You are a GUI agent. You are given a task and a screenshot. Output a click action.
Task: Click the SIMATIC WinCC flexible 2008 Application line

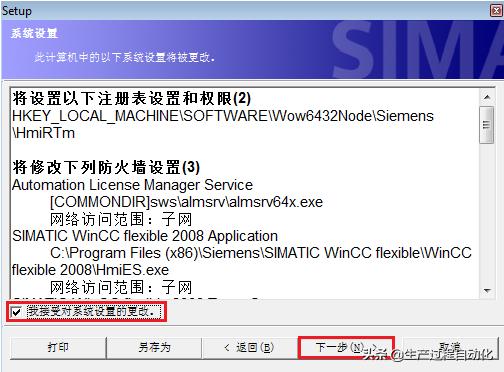tap(145, 236)
